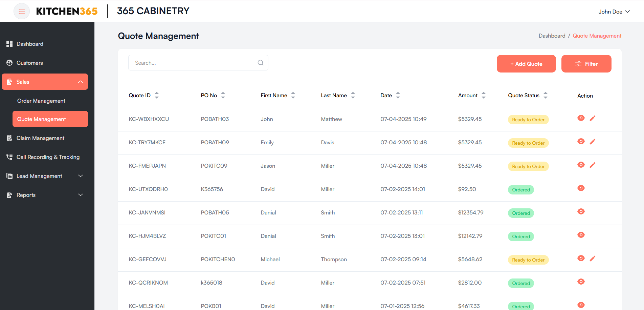Open Claim Management from sidebar
644x310 pixels.
pos(40,138)
